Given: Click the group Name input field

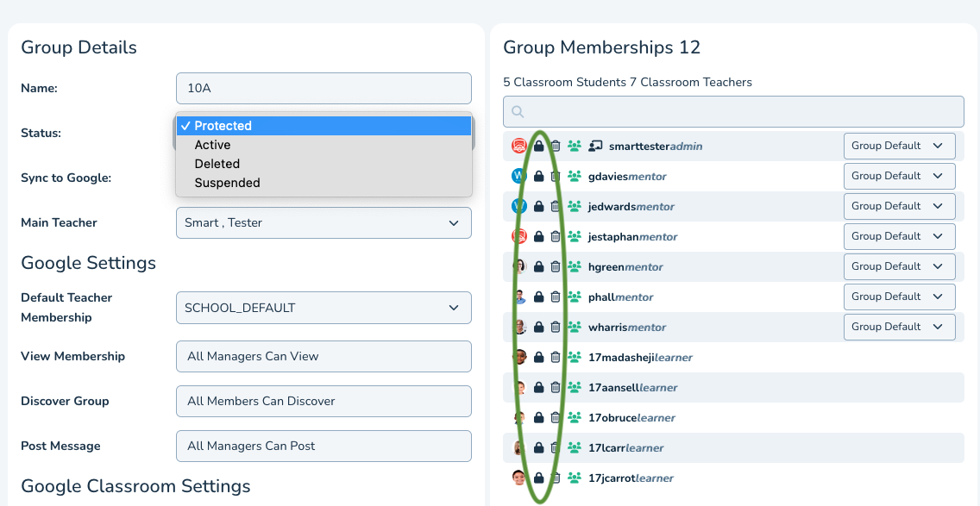Looking at the screenshot, I should point(324,88).
